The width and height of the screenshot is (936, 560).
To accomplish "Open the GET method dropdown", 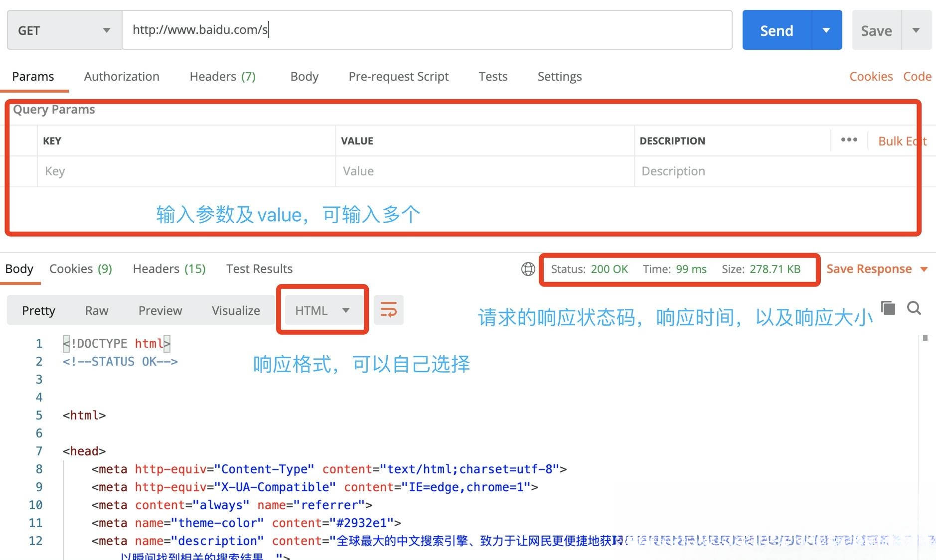I will pyautogui.click(x=64, y=30).
